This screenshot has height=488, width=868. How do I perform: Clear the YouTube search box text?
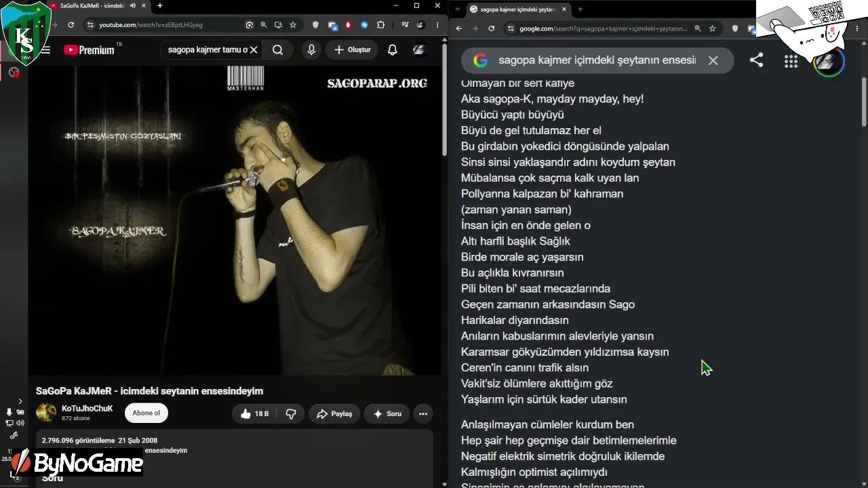click(254, 49)
